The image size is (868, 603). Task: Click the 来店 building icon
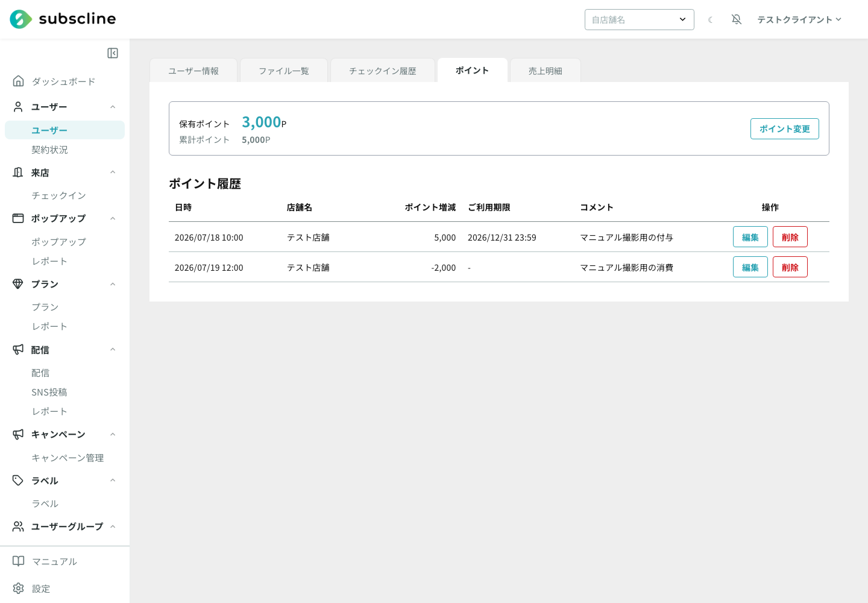click(x=19, y=172)
